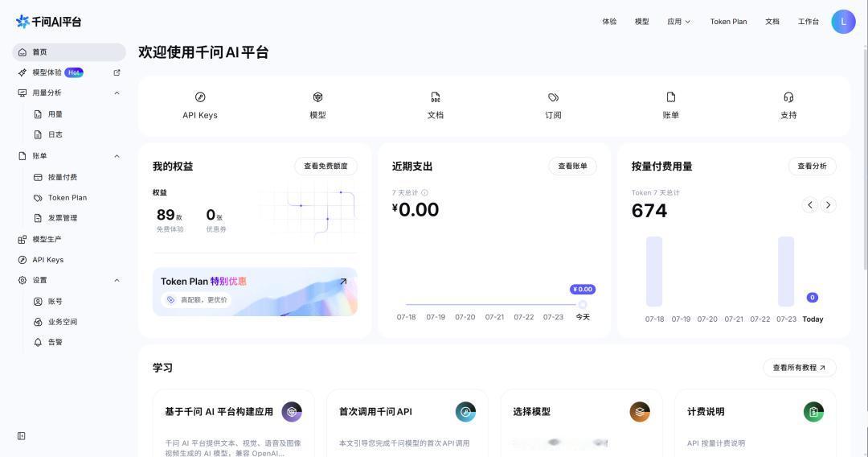This screenshot has height=457, width=868.
Task: Open Token Plan in the top navigation
Action: [728, 22]
